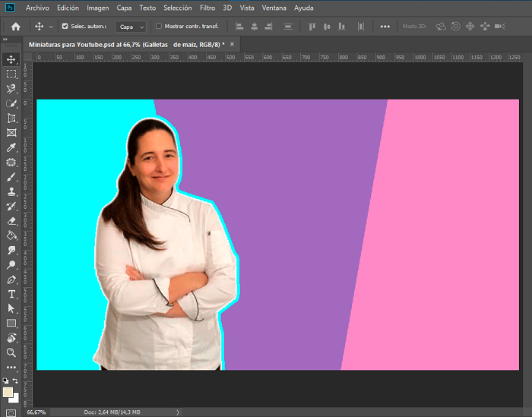Screen dimensions: 532x417
Task: Select the Eyedropper tool
Action: (11, 147)
